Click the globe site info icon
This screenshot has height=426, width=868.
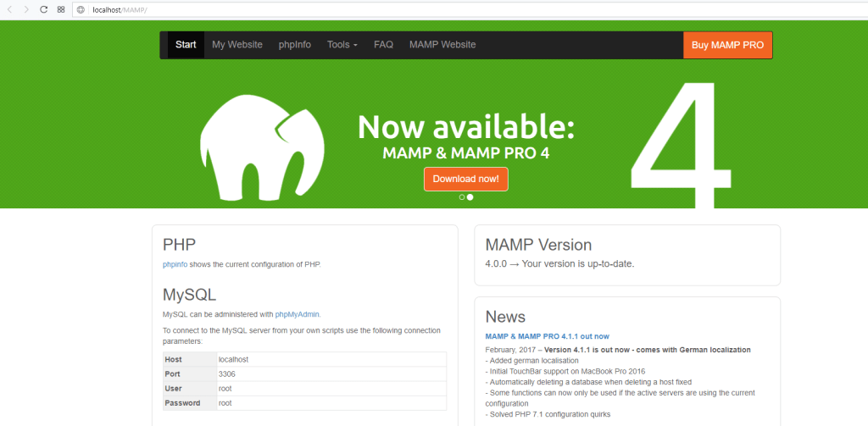[x=81, y=9]
